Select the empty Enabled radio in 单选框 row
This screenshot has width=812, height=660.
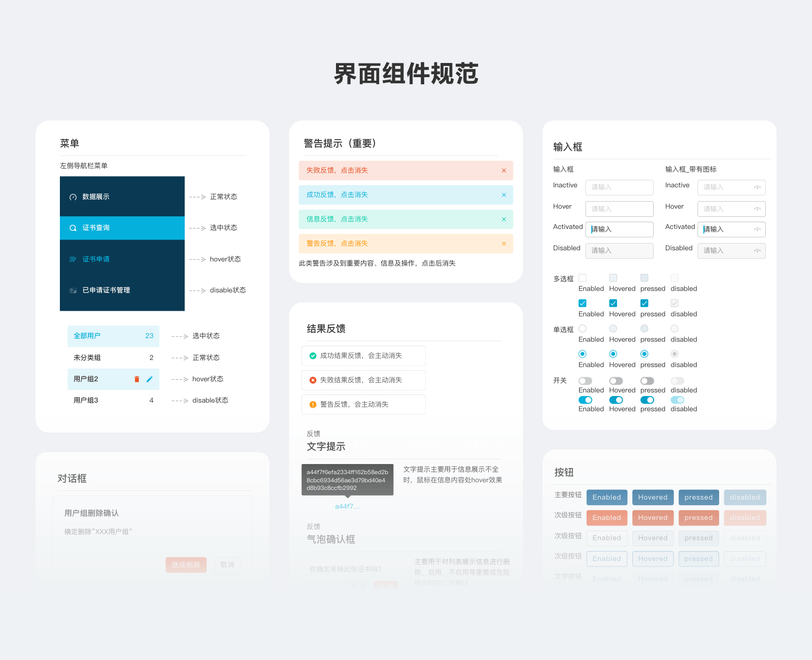[x=583, y=328]
